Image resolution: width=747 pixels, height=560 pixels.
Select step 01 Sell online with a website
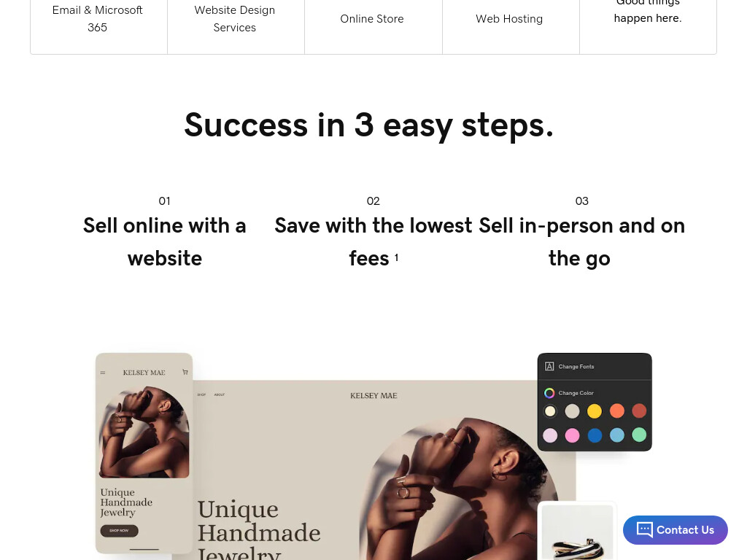(x=164, y=233)
